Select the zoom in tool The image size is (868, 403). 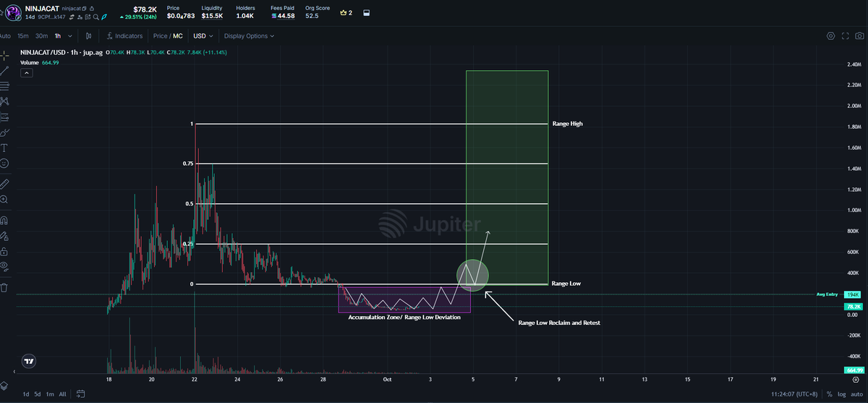pyautogui.click(x=4, y=199)
